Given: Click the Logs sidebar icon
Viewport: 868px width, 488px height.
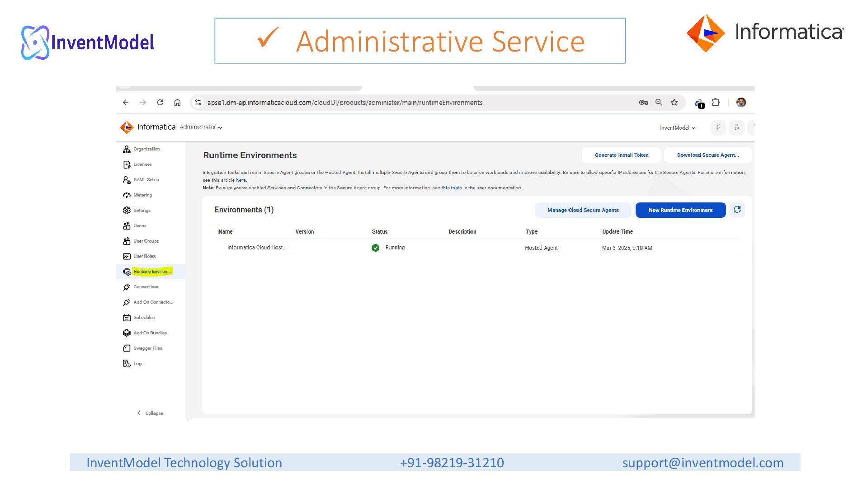Looking at the screenshot, I should click(127, 364).
